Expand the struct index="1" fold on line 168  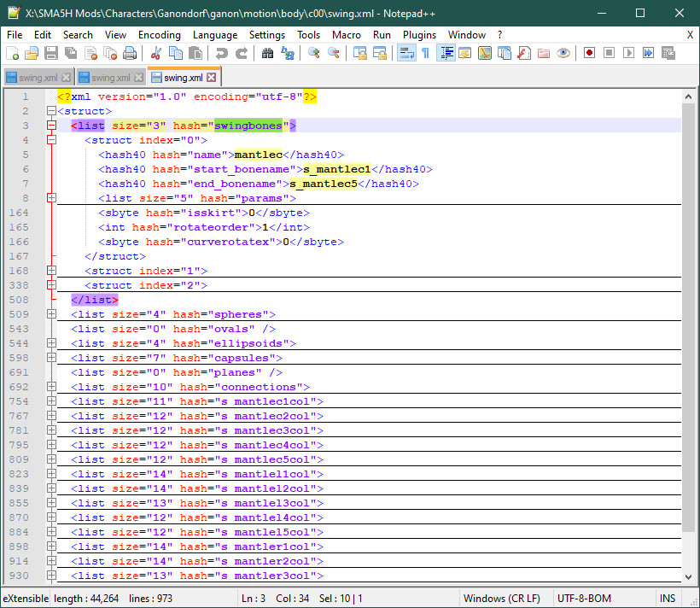click(51, 271)
